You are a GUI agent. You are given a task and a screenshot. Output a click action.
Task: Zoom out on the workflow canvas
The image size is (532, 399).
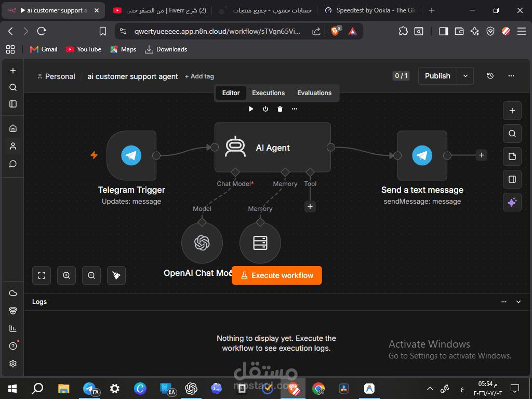point(91,275)
